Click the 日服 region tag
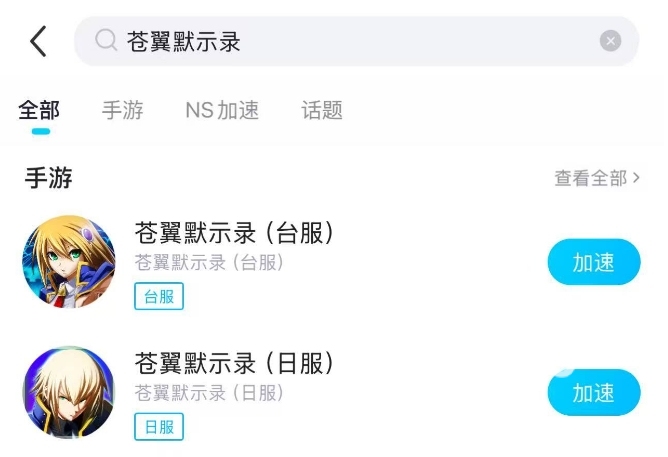This screenshot has width=668, height=457. 159,427
